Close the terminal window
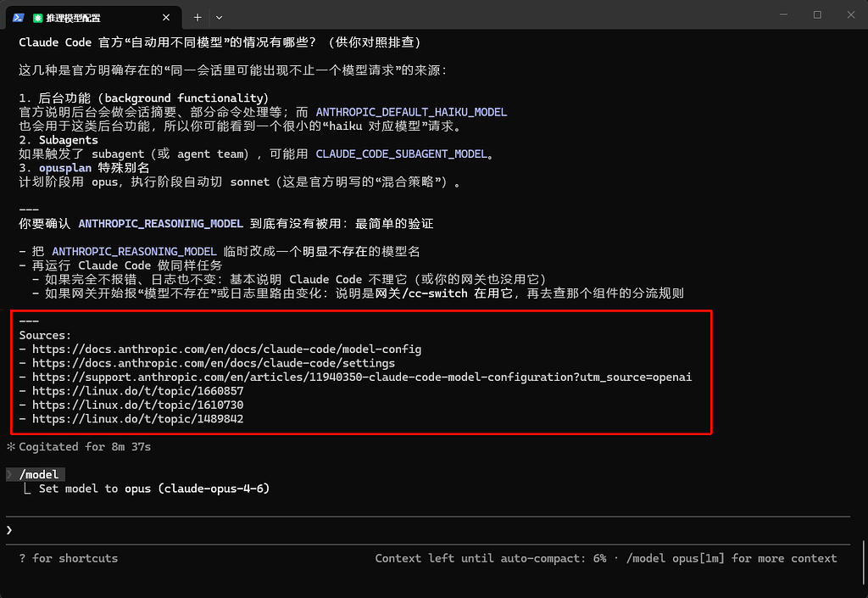Screen dimensions: 868x598 pos(851,15)
